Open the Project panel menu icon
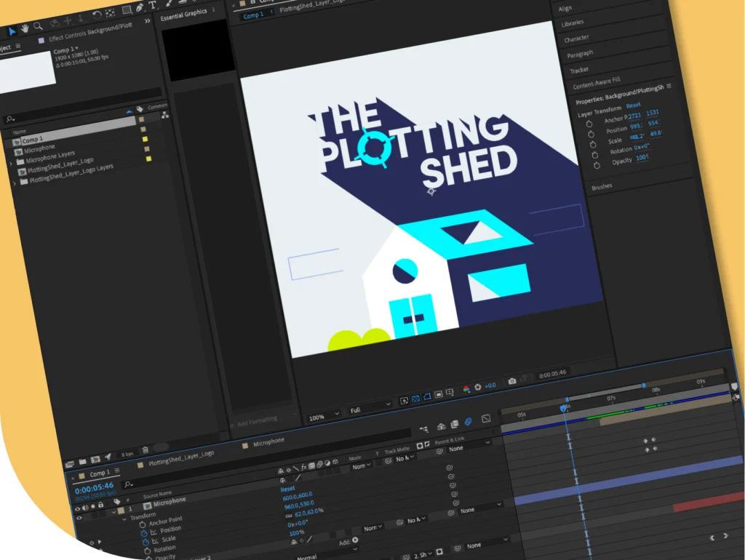 (x=18, y=46)
